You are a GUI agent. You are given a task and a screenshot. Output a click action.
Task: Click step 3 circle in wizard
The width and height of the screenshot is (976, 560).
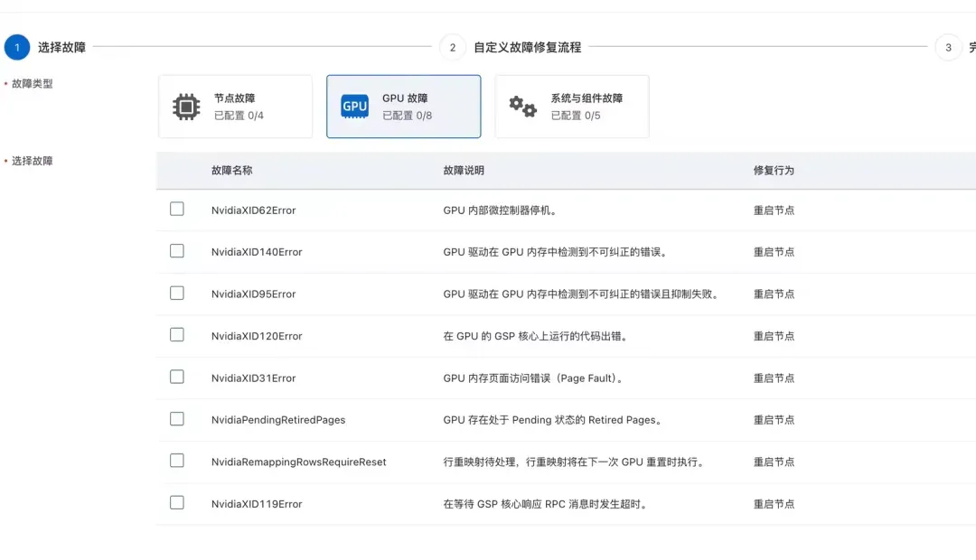948,47
